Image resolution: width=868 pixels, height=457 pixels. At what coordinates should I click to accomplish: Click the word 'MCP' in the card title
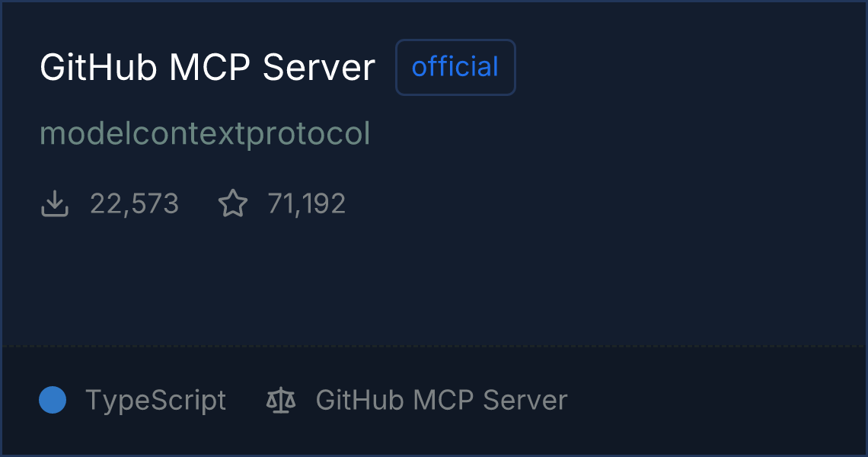point(210,68)
